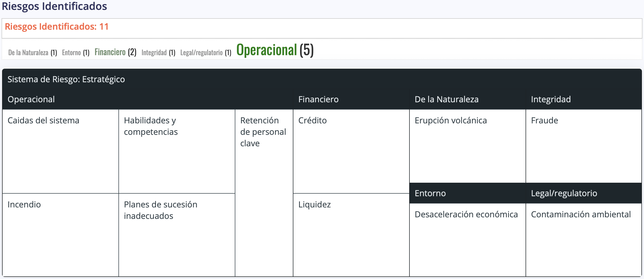Click the Fraude risk cell
This screenshot has height=279, width=644.
[584, 146]
